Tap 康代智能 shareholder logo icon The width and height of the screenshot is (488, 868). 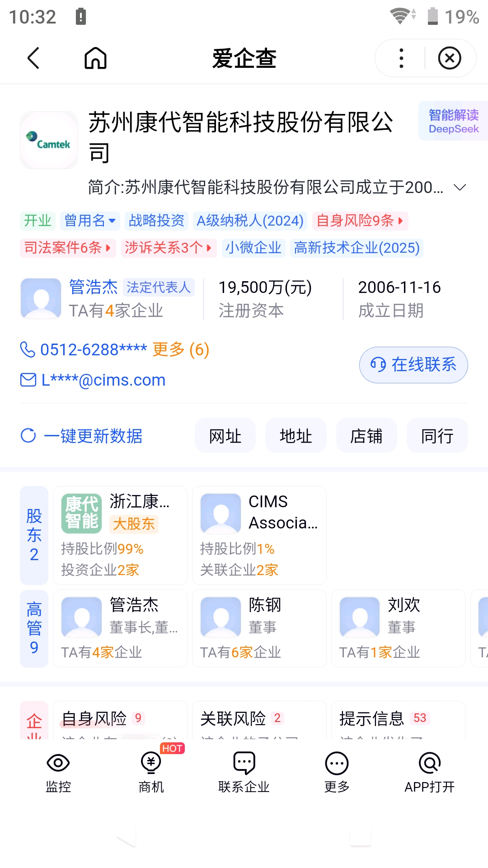coord(82,514)
